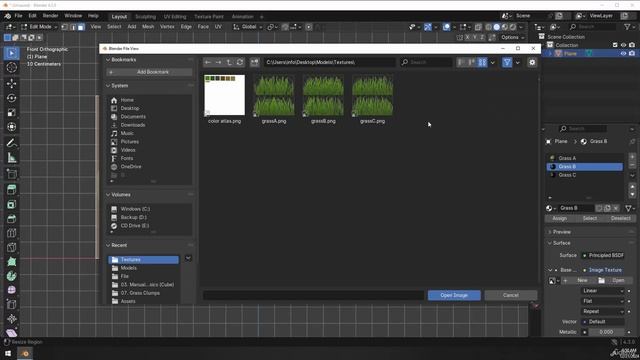
Task: Select the Move tool in viewport toolbar
Action: click(x=11, y=83)
